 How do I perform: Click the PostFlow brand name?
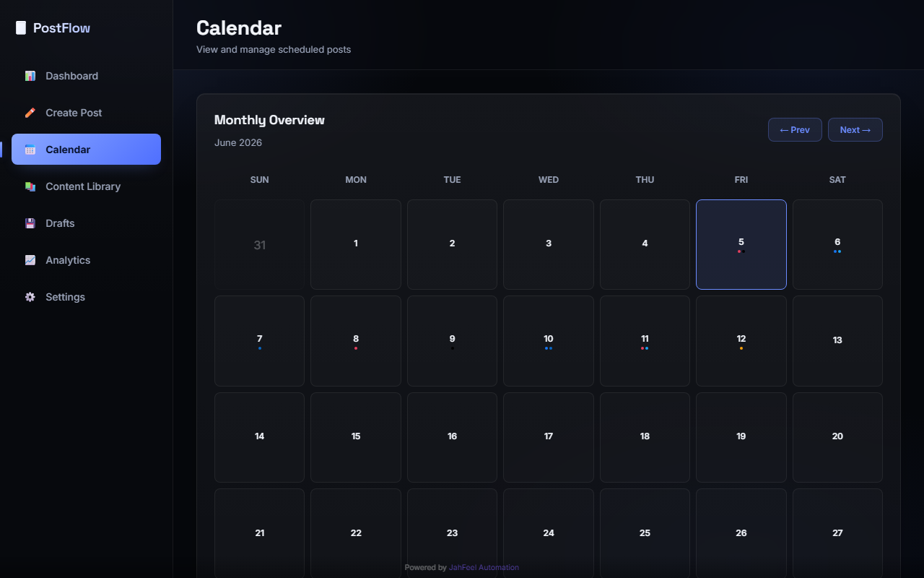click(62, 28)
